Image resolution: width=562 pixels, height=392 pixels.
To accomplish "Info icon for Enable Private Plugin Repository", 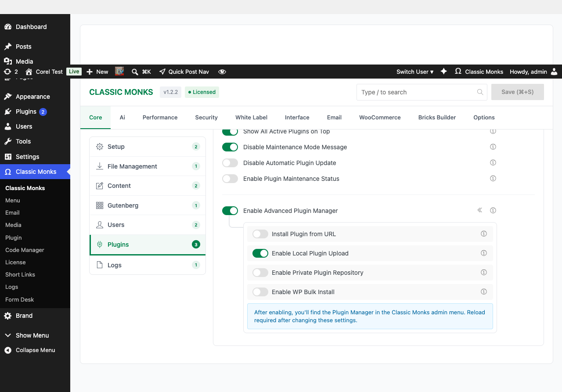I will (x=484, y=272).
